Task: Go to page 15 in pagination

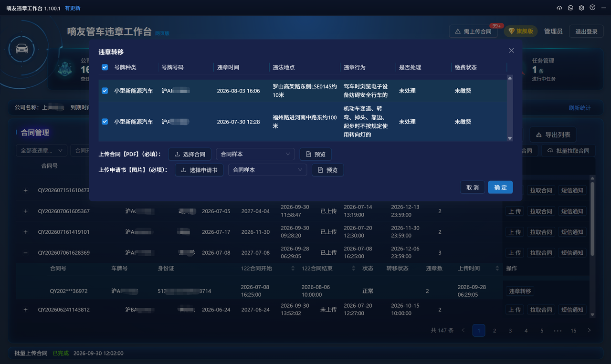Action: point(573,330)
